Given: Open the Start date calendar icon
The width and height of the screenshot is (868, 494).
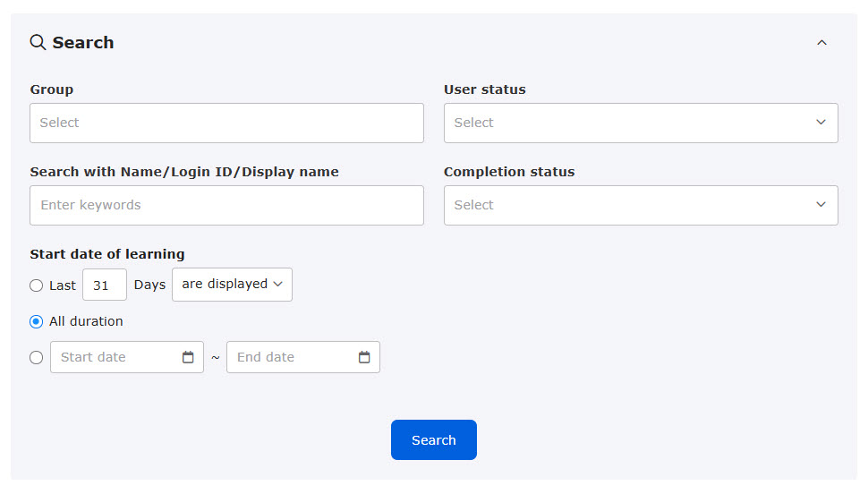Looking at the screenshot, I should [188, 357].
